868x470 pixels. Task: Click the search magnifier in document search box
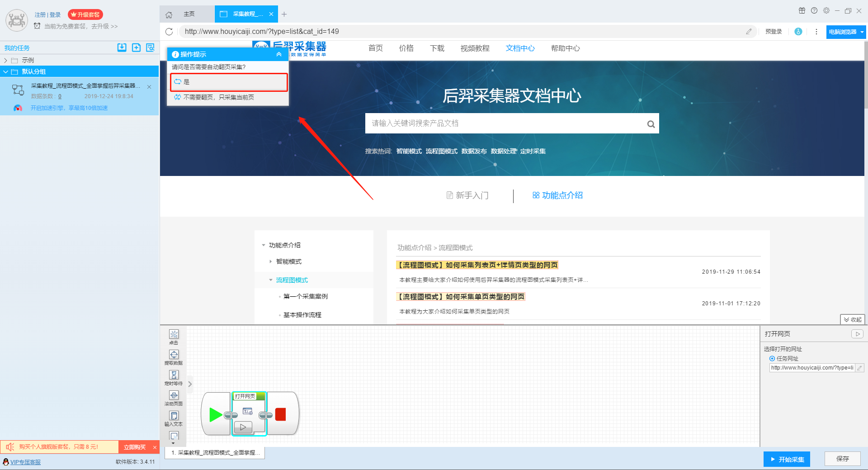[x=651, y=124]
